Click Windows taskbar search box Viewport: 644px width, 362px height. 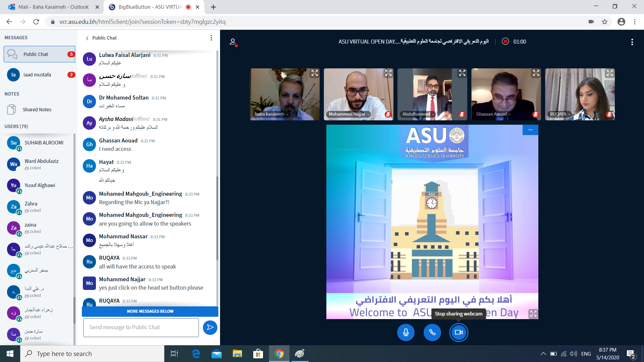[x=92, y=354]
